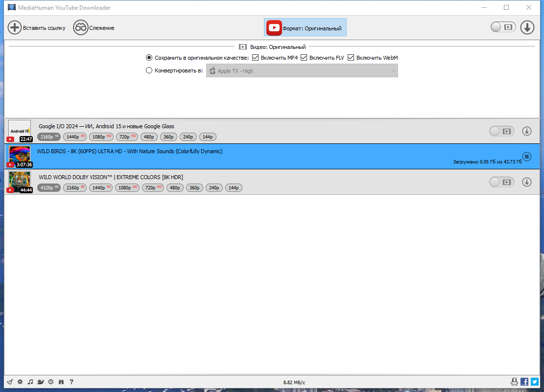
Task: Select 720p quality for WILD WORLD video
Action: click(153, 187)
